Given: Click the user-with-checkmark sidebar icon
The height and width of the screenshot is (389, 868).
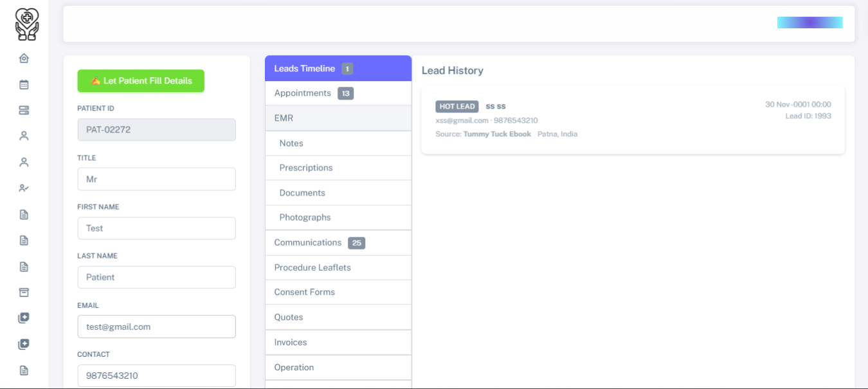Looking at the screenshot, I should pyautogui.click(x=24, y=188).
